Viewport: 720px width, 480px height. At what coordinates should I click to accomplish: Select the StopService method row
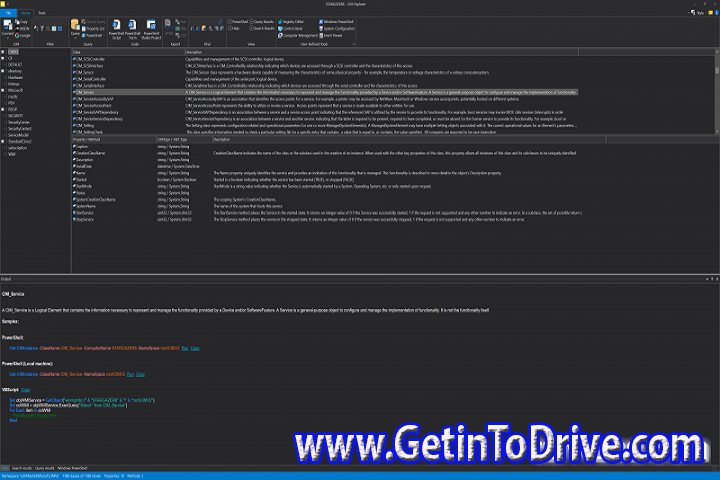pos(327,220)
